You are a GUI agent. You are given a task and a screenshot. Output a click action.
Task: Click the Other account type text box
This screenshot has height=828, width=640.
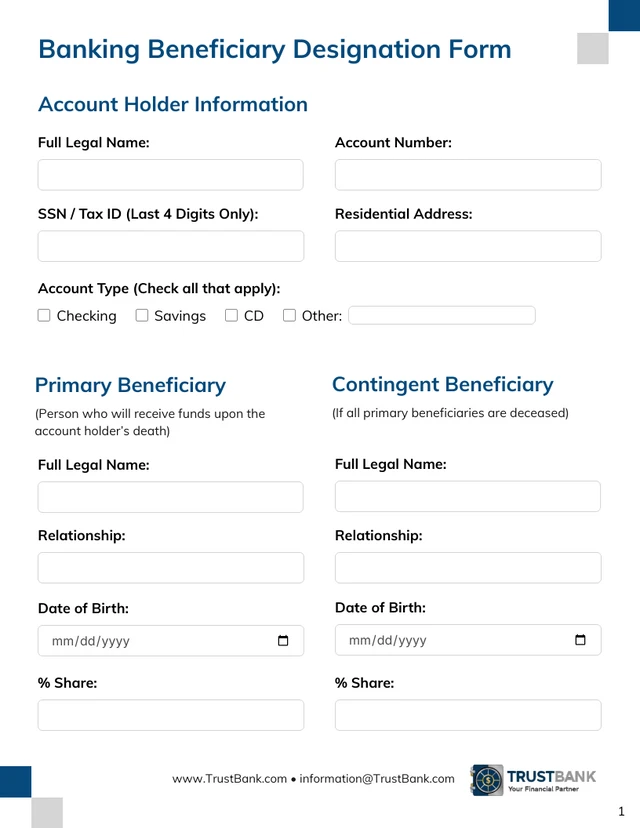pyautogui.click(x=442, y=316)
